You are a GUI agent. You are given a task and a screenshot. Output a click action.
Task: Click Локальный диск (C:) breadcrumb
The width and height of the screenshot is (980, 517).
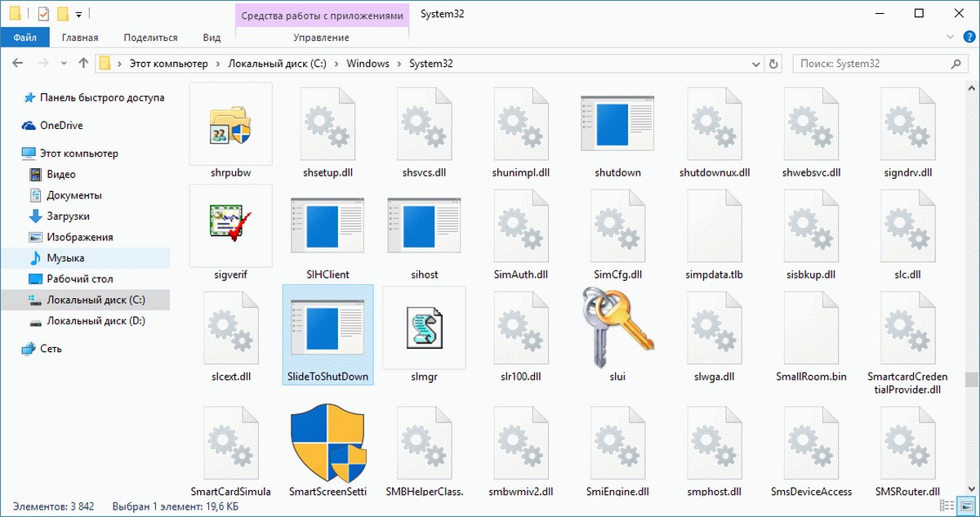278,63
